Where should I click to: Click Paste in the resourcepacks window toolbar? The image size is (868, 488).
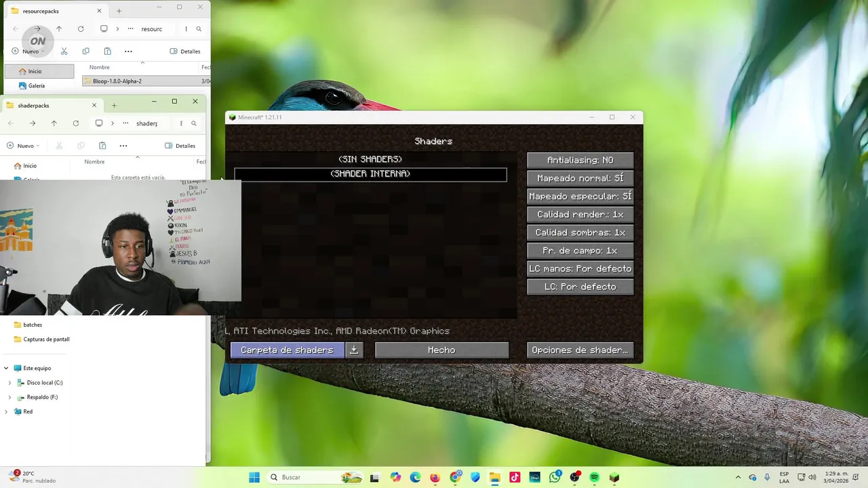pos(107,51)
